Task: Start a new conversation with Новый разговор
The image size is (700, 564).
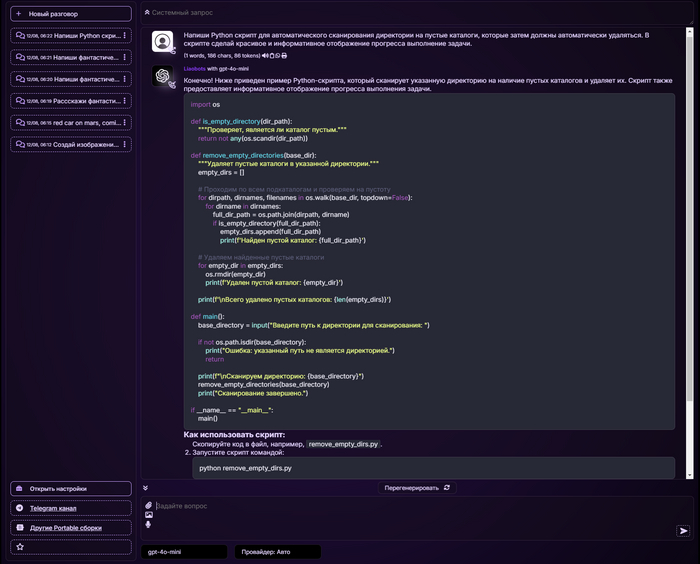Action: (71, 14)
